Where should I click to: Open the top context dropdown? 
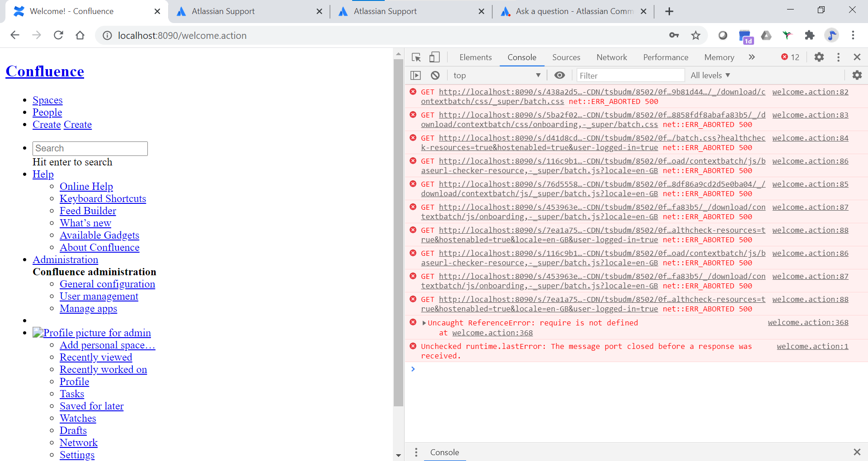pyautogui.click(x=497, y=75)
